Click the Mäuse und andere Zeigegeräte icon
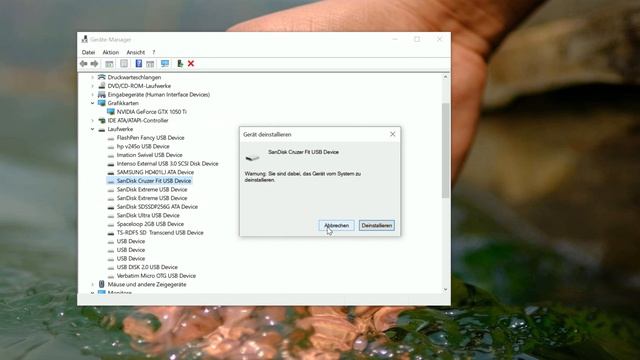This screenshot has height=360, width=640. coord(102,284)
